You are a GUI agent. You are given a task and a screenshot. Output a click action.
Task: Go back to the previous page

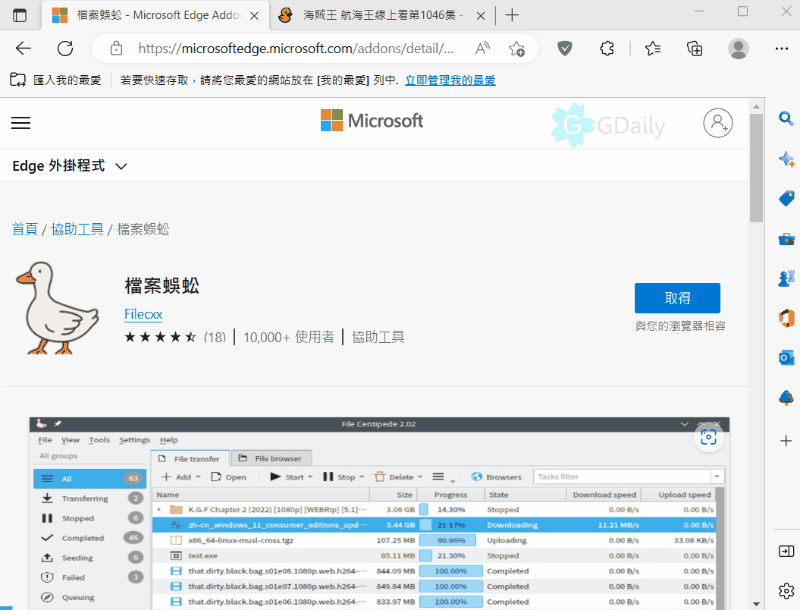(23, 48)
